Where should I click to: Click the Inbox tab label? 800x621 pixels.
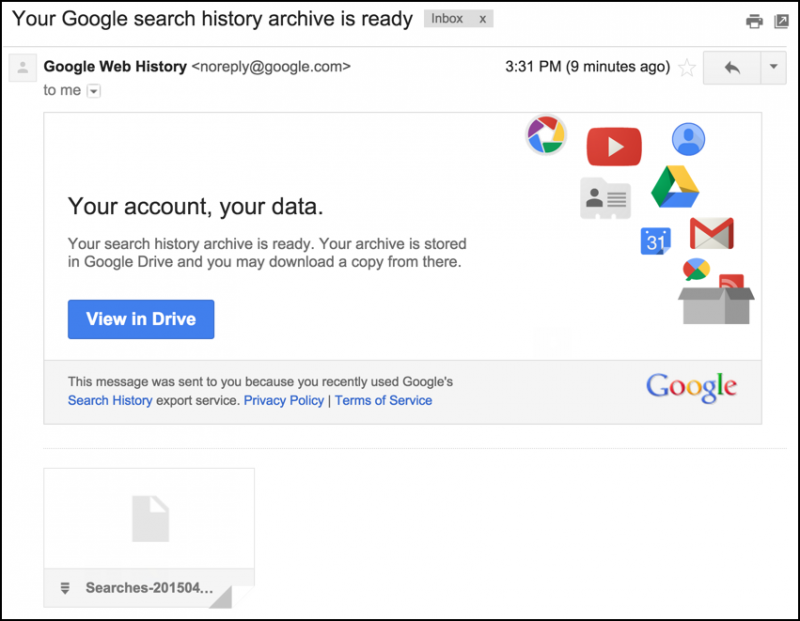point(447,18)
